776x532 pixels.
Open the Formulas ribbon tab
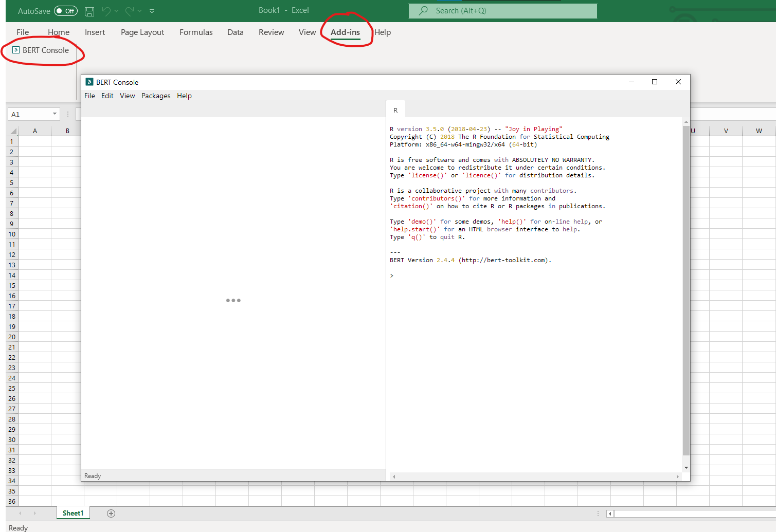tap(196, 32)
